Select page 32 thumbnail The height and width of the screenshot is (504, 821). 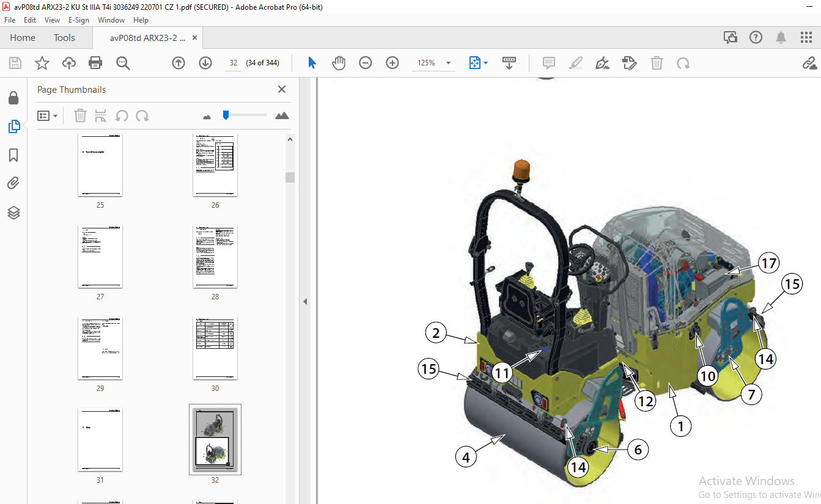pyautogui.click(x=215, y=440)
